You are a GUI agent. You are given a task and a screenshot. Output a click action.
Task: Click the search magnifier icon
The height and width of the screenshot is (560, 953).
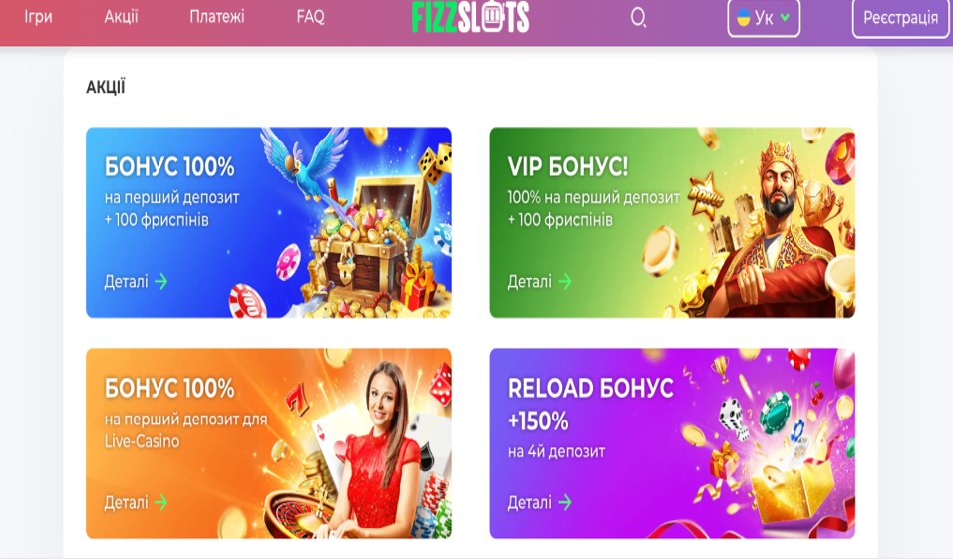pos(638,17)
